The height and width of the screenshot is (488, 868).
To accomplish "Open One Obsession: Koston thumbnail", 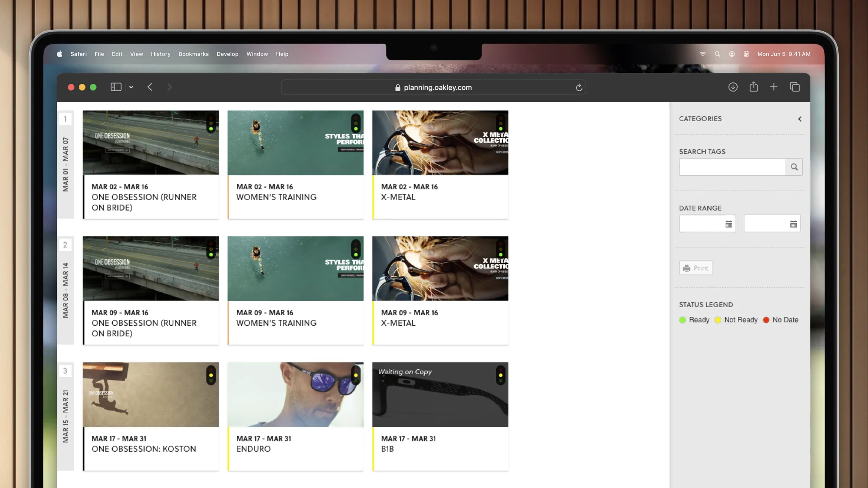I will coord(150,394).
